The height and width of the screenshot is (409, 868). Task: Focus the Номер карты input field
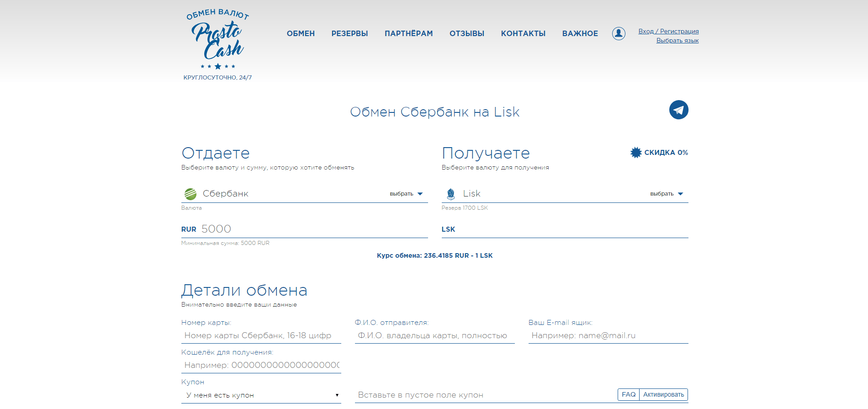[x=261, y=335]
